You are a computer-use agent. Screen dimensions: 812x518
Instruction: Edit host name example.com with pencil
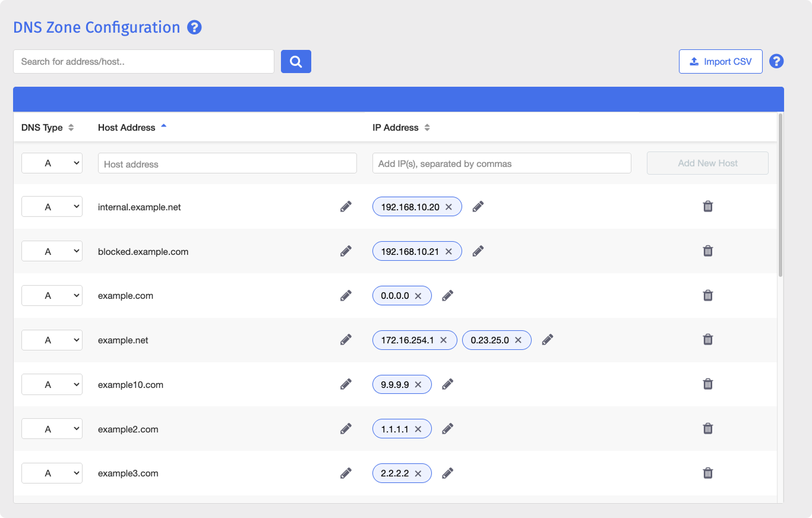tap(346, 296)
